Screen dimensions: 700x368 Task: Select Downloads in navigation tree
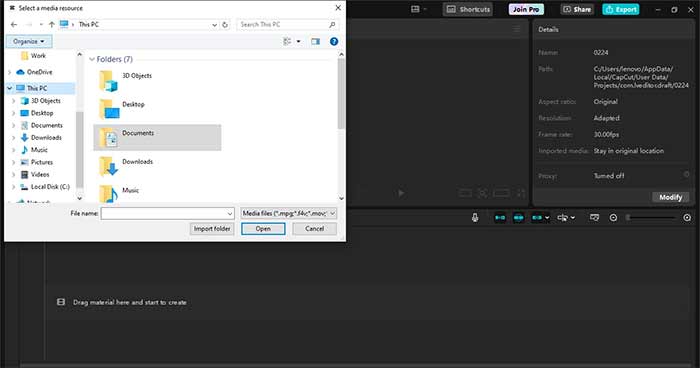41,138
